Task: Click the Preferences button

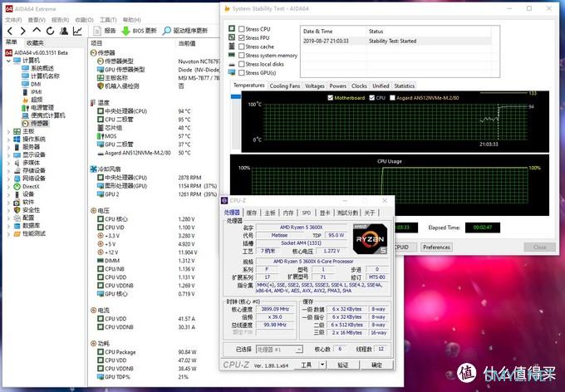Action: 436,247
